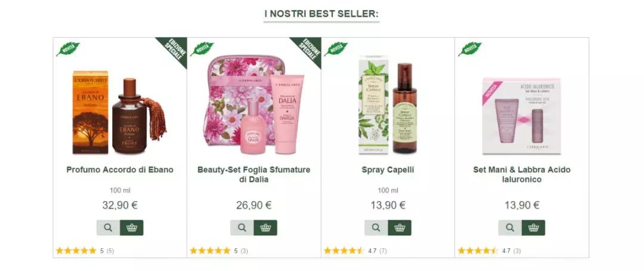
Task: Add Spray Capelli to basket
Action: point(400,228)
